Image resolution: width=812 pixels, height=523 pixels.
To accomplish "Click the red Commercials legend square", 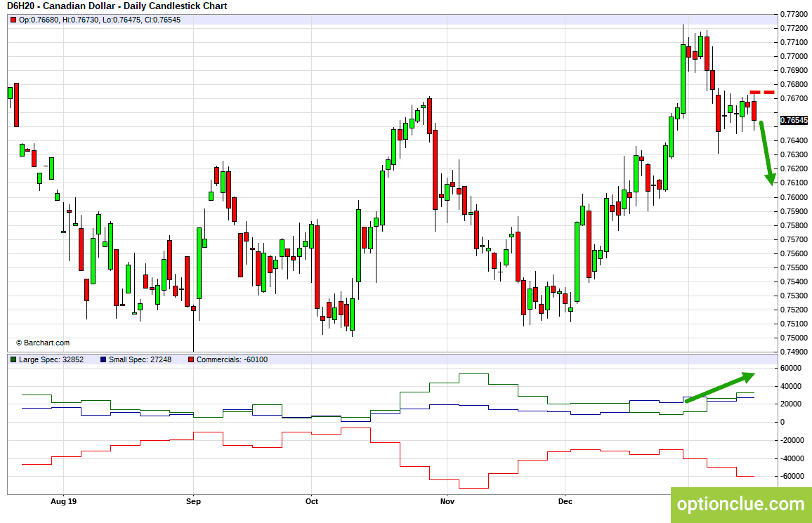I will (191, 359).
